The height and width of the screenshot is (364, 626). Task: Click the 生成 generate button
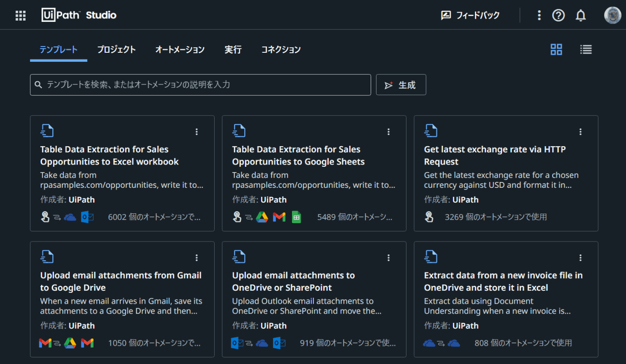pos(401,85)
